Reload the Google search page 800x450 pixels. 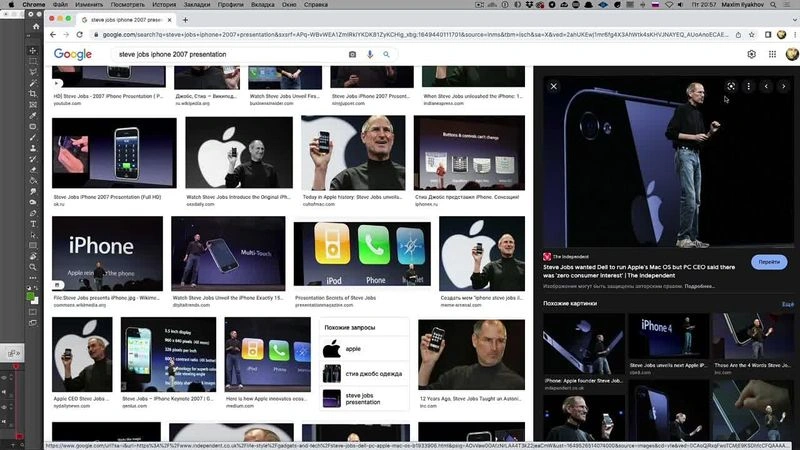point(80,35)
